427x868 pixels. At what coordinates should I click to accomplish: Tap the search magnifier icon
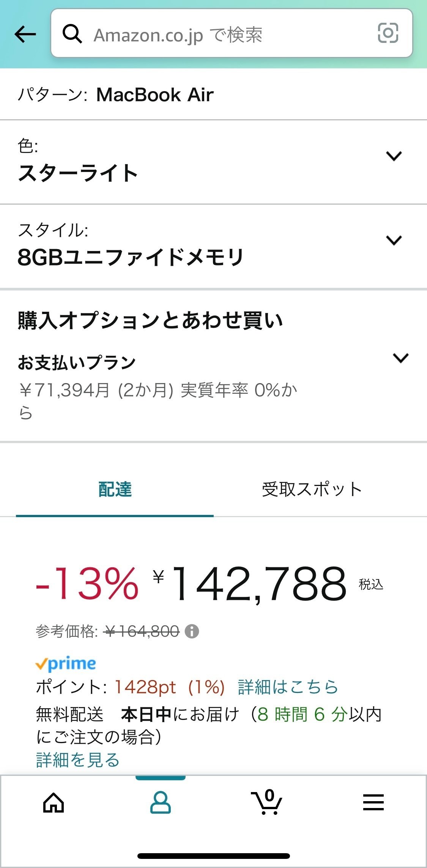pyautogui.click(x=72, y=34)
